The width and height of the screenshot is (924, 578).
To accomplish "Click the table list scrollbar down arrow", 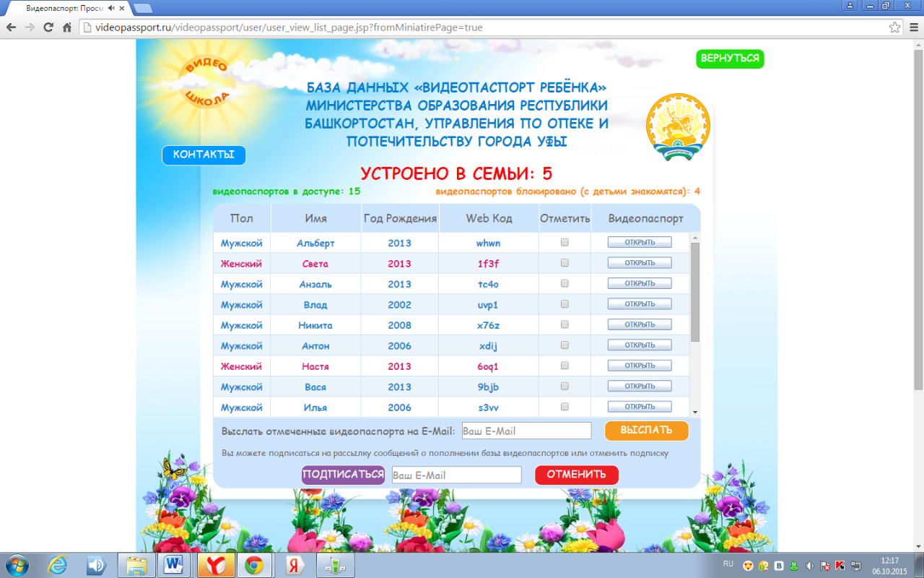I will point(695,412).
